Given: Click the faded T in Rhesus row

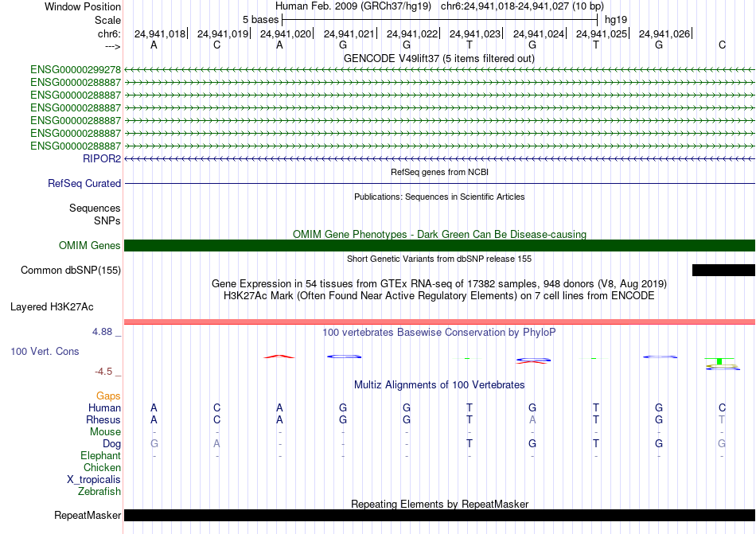Looking at the screenshot, I should (x=722, y=419).
